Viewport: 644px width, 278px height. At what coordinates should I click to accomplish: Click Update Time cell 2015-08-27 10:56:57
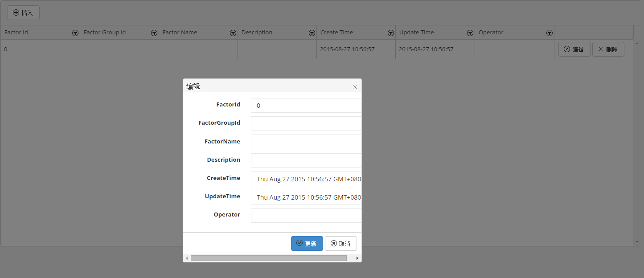coord(426,49)
